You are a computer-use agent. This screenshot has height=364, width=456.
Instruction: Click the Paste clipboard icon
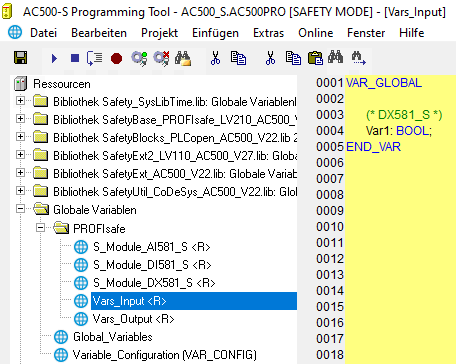coord(315,58)
